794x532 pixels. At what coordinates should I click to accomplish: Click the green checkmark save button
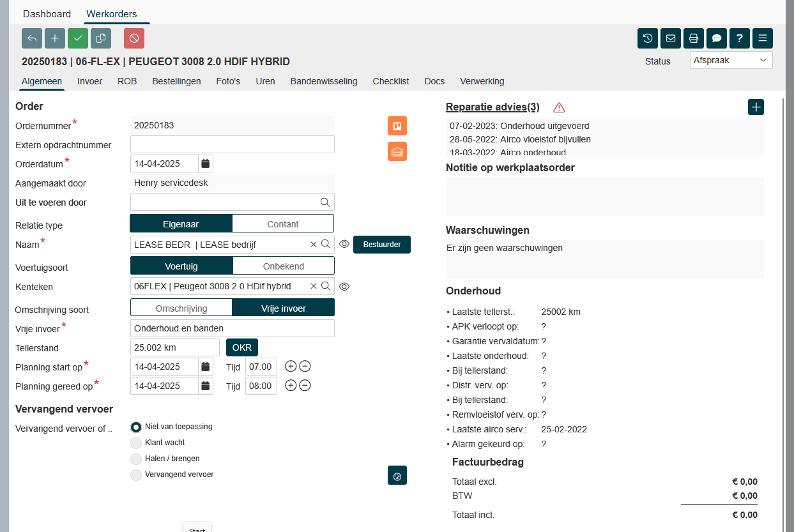click(x=78, y=38)
